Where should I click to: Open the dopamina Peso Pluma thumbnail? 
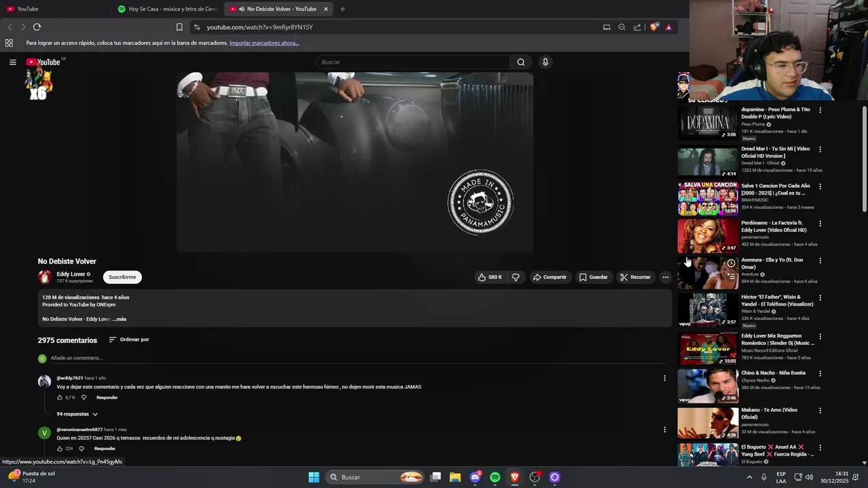click(x=708, y=123)
